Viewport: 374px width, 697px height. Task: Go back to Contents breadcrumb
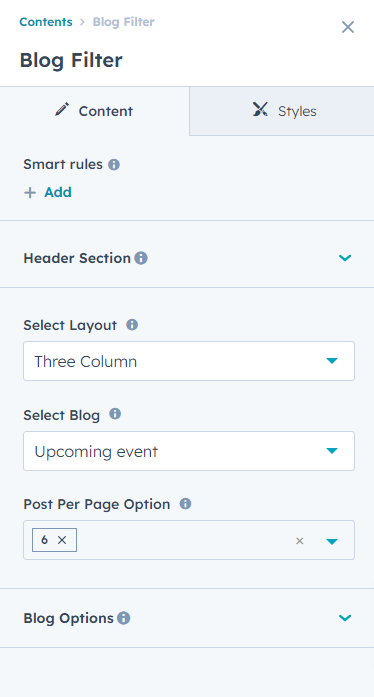pos(46,22)
